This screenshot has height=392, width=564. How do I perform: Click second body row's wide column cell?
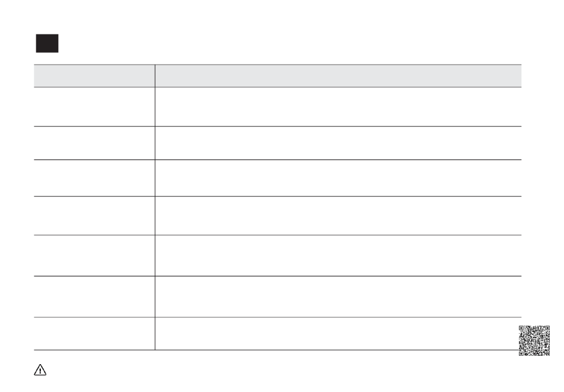(x=338, y=143)
